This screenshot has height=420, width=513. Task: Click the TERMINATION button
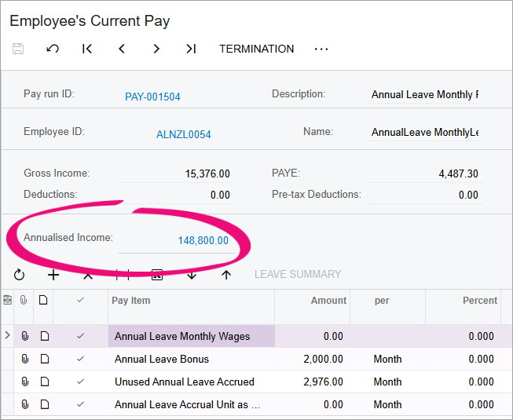coord(256,49)
